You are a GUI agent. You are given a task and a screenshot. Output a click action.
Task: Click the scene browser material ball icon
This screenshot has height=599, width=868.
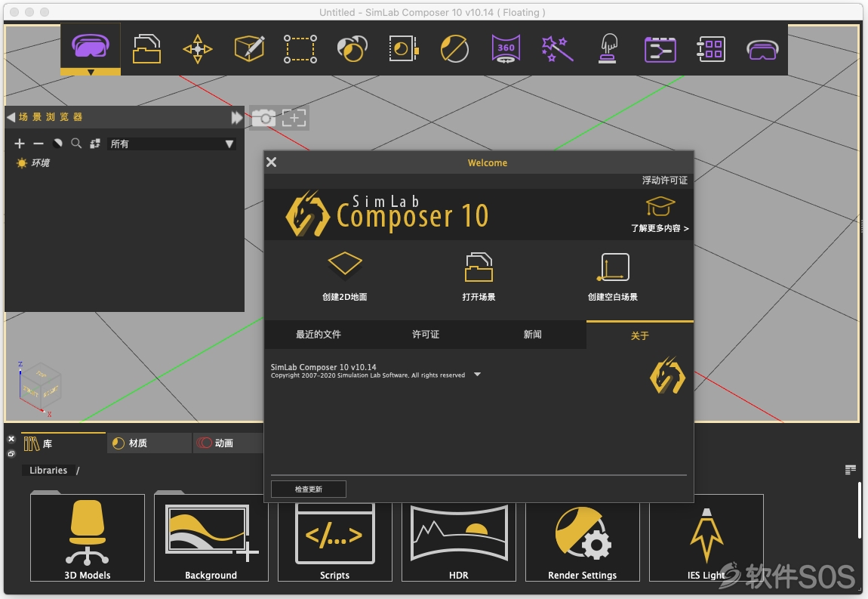57,144
